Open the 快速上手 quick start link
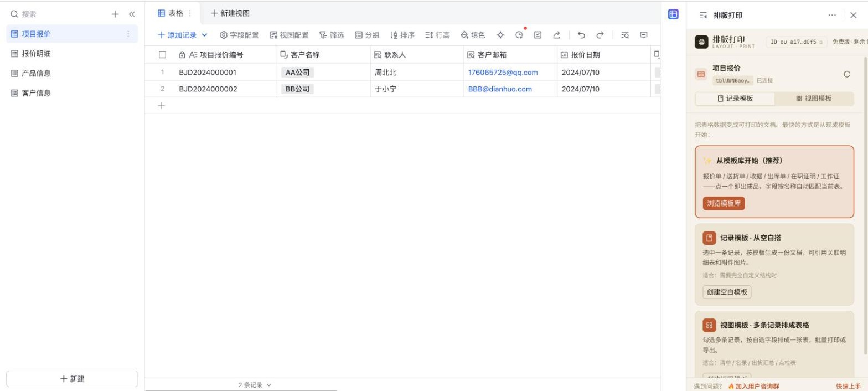 (x=849, y=387)
